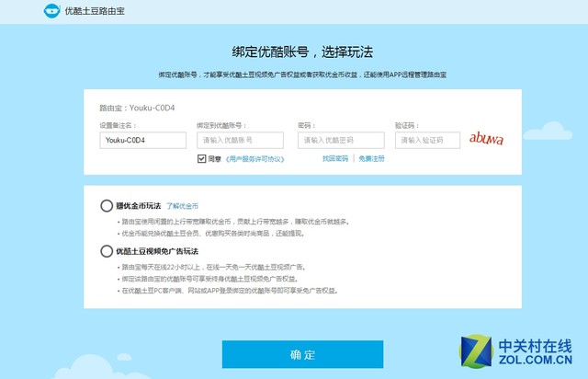Click the 确定 confirm button
Screen dimensions: 588x379
302,354
